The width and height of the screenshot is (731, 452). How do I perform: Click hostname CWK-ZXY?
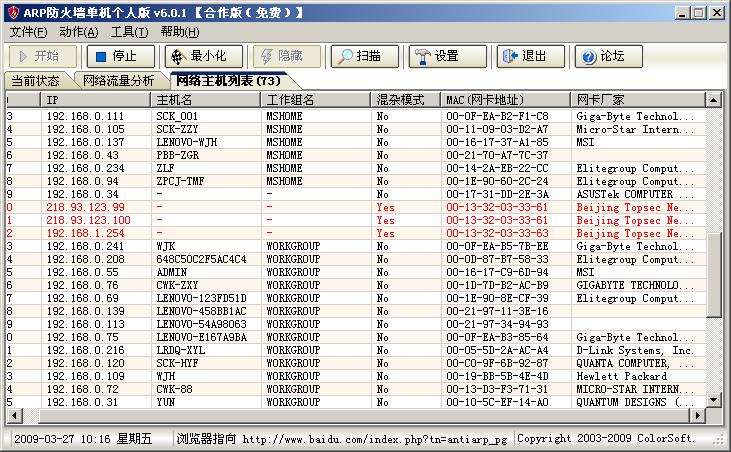click(178, 285)
